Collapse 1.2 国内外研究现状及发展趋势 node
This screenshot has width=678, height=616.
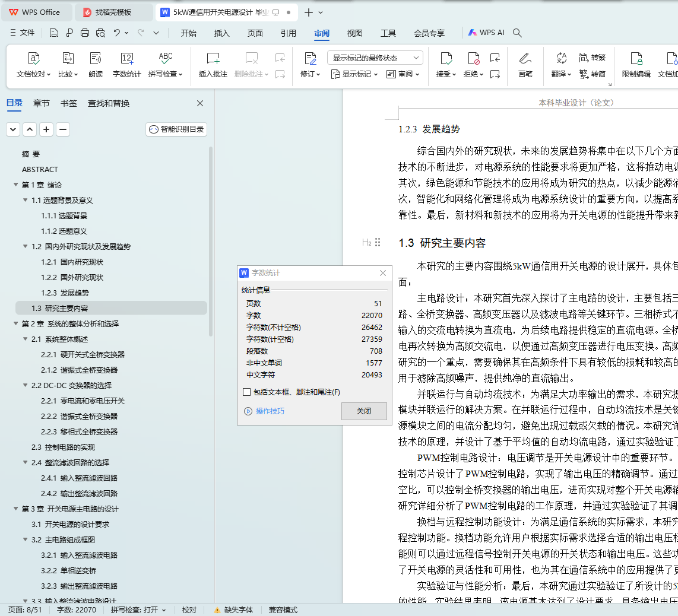pos(26,246)
